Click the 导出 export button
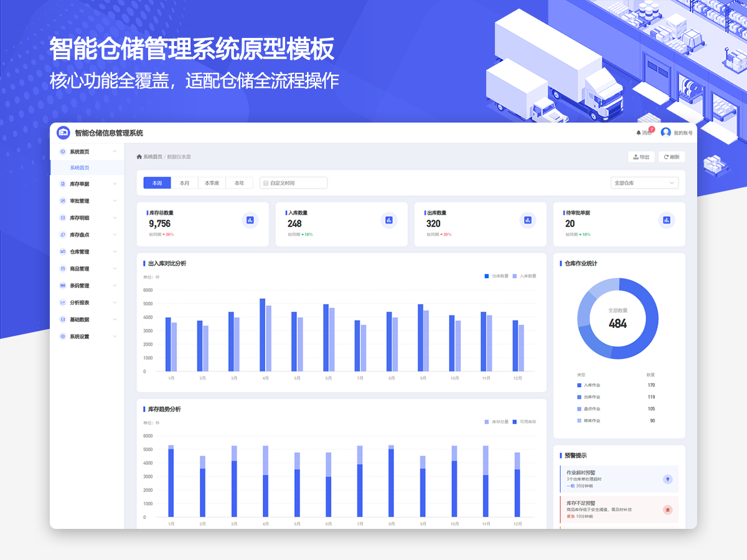 click(641, 157)
